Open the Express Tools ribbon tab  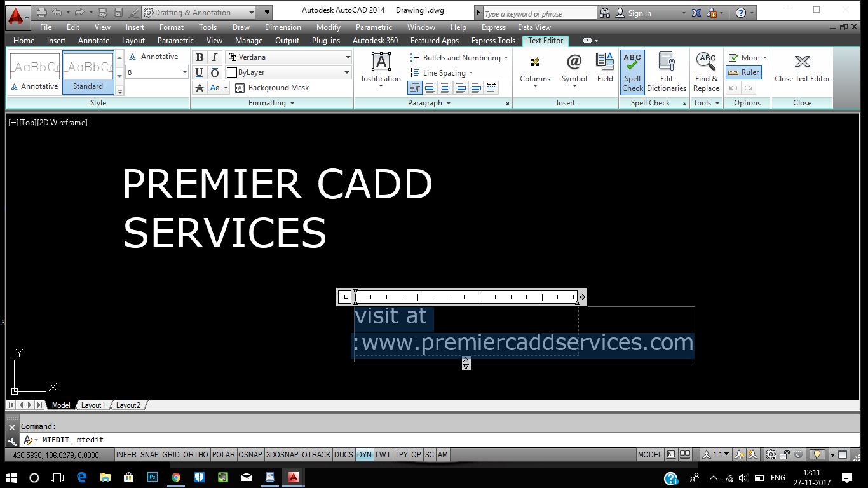493,40
